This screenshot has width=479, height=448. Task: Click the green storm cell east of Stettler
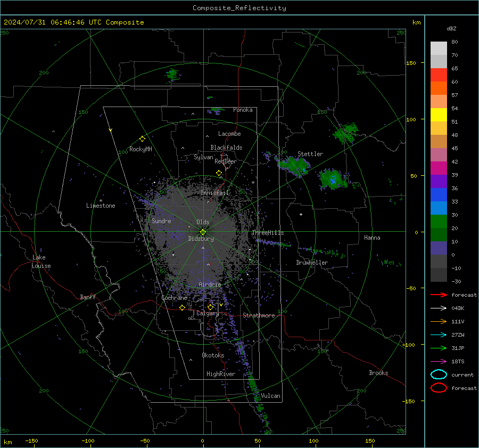tap(333, 179)
